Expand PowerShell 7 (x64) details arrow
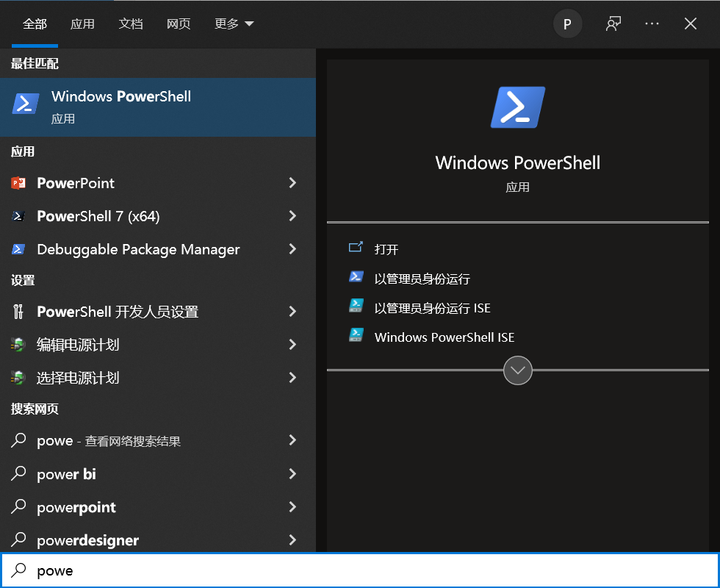The width and height of the screenshot is (720, 588). pyautogui.click(x=292, y=216)
